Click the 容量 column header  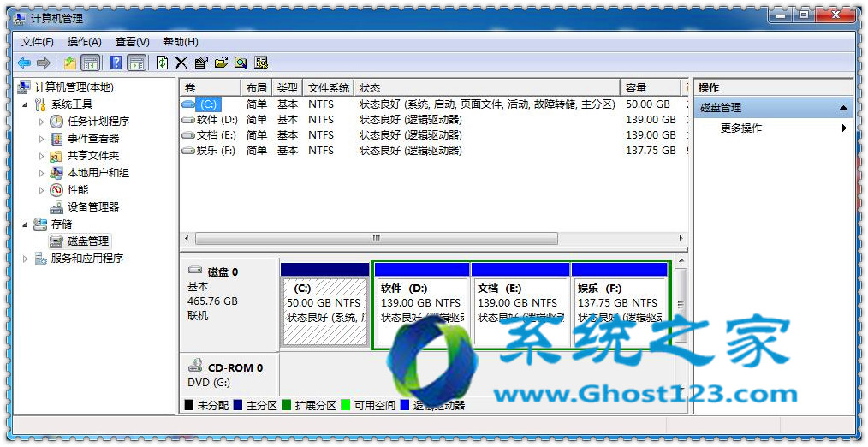[x=649, y=88]
